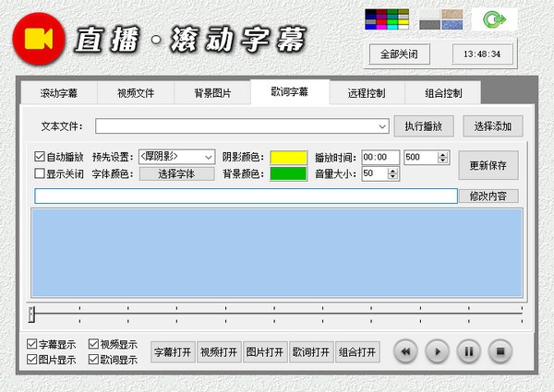Expand the 文本文件 dropdown list
Screen dimensions: 554x392
click(382, 126)
